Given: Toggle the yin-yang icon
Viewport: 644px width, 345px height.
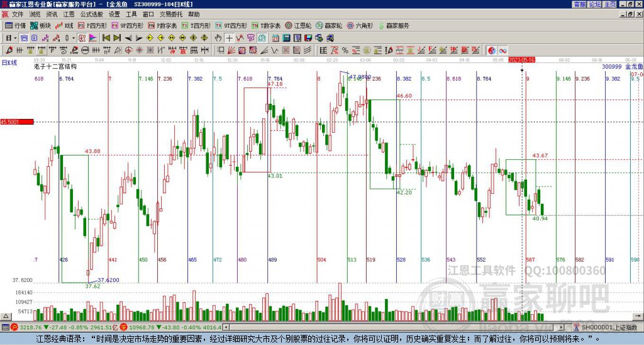Looking at the screenshot, I should point(492,50).
